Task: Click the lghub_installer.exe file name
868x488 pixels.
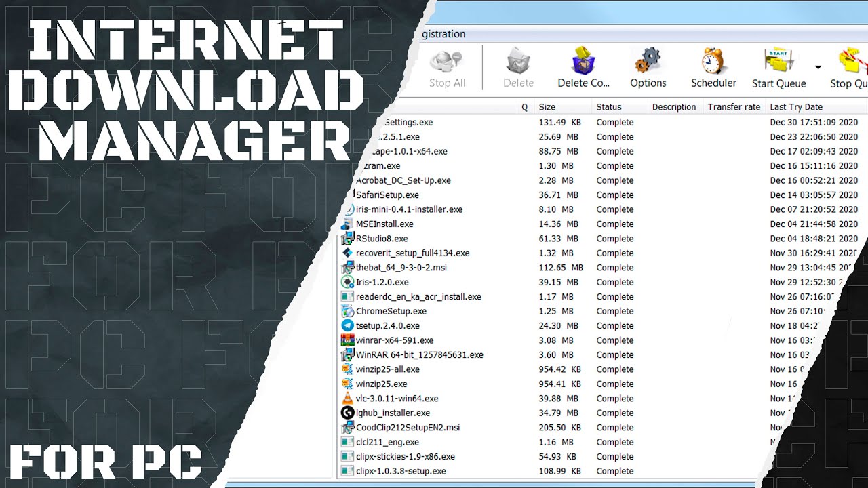Action: (x=393, y=413)
